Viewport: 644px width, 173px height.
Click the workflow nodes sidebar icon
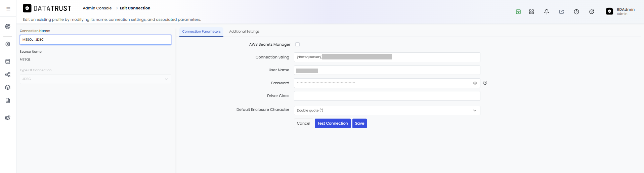[x=8, y=75]
